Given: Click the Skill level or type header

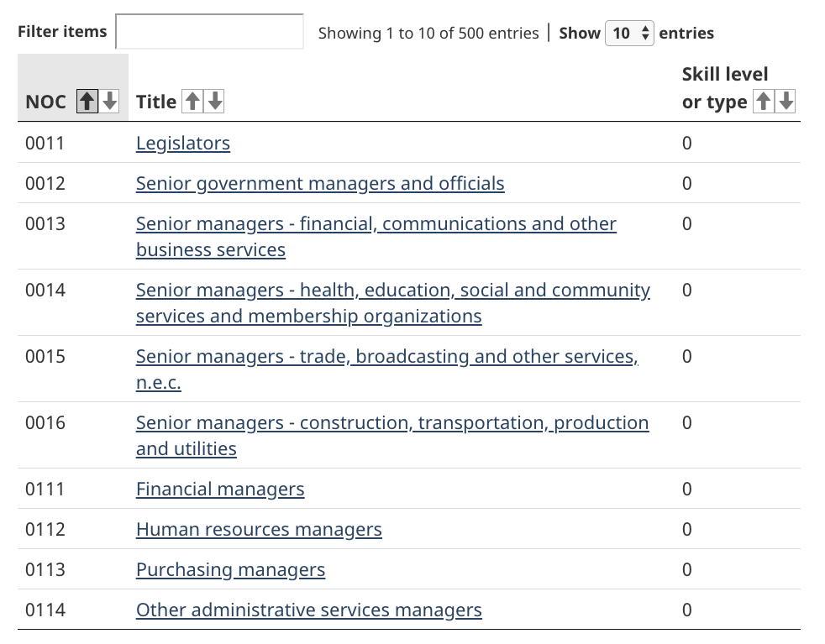Looking at the screenshot, I should 714,88.
